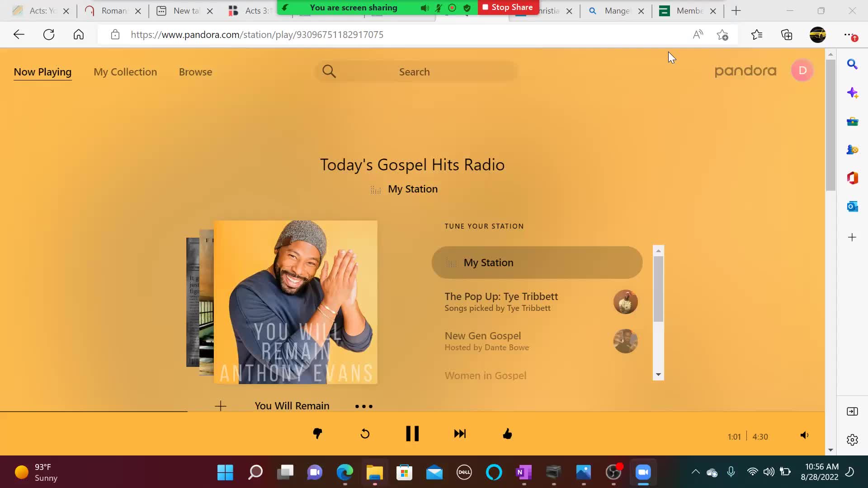
Task: Click the My Station label under title
Action: pyautogui.click(x=413, y=189)
